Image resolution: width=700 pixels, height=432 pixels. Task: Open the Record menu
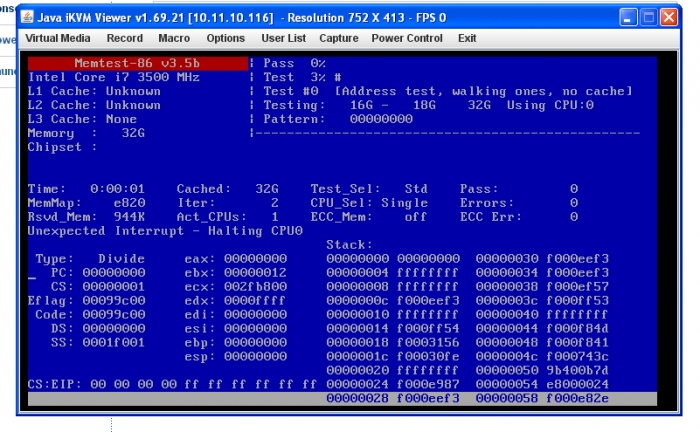124,38
